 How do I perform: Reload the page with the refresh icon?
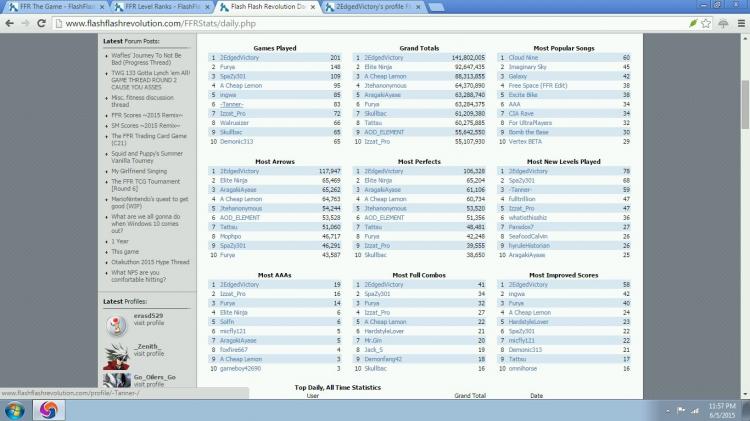(x=49, y=22)
